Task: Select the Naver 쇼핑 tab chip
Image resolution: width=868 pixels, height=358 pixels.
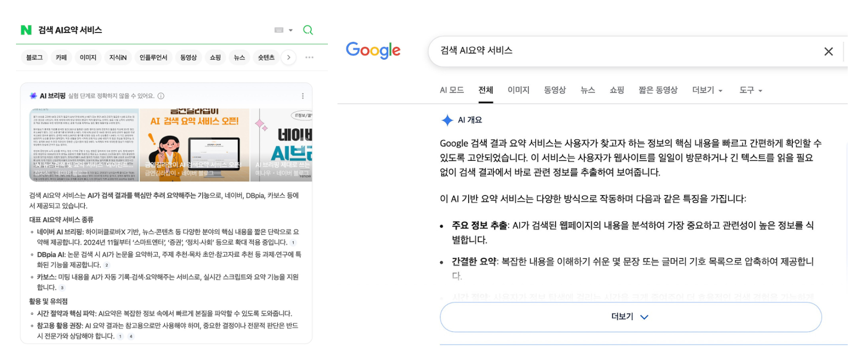Action: [x=215, y=58]
